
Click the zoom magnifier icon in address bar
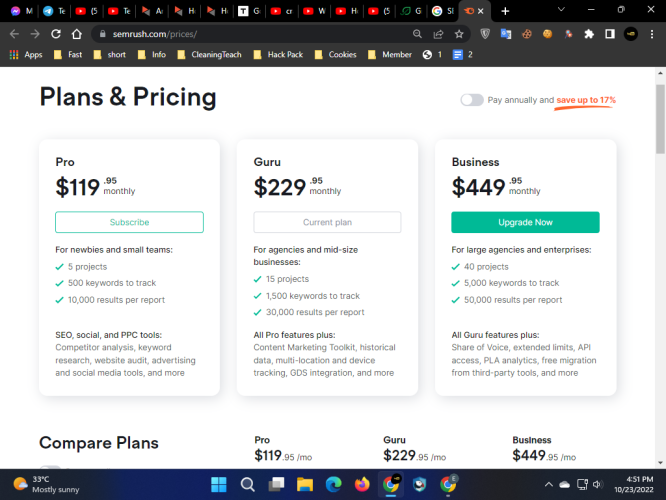pos(418,34)
